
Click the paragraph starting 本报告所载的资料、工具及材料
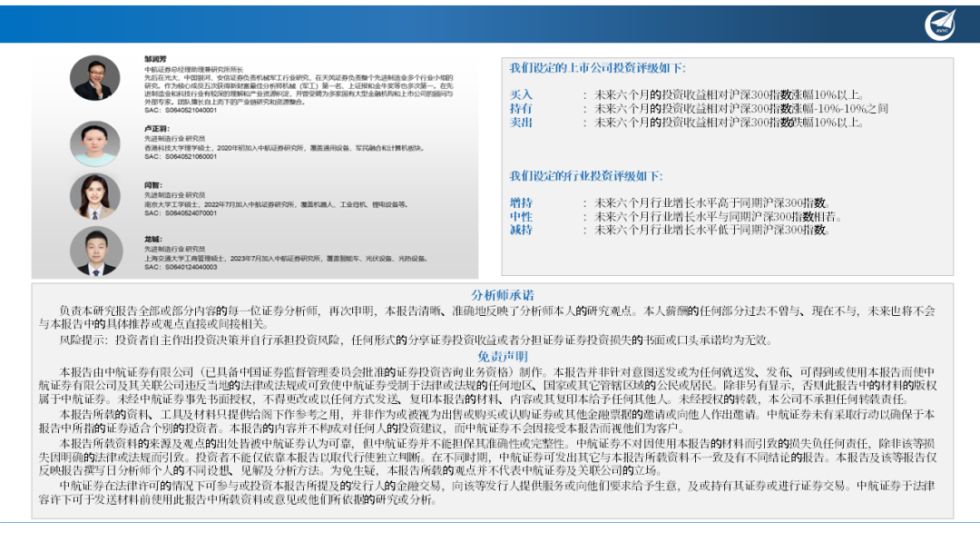(487, 420)
